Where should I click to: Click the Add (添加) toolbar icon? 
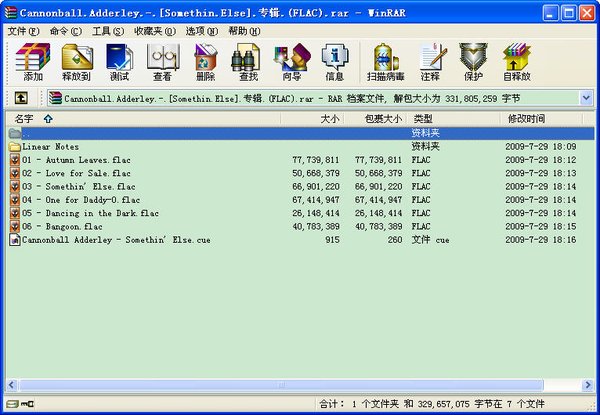tap(33, 62)
